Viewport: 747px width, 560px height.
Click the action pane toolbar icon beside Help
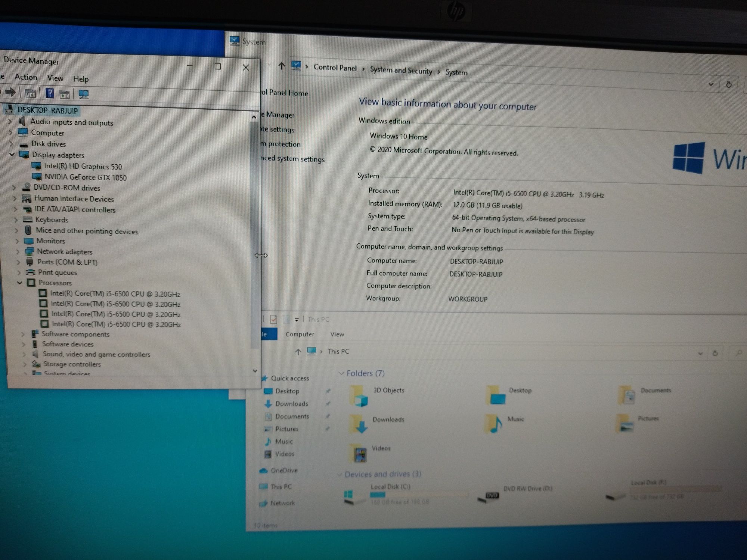click(65, 94)
